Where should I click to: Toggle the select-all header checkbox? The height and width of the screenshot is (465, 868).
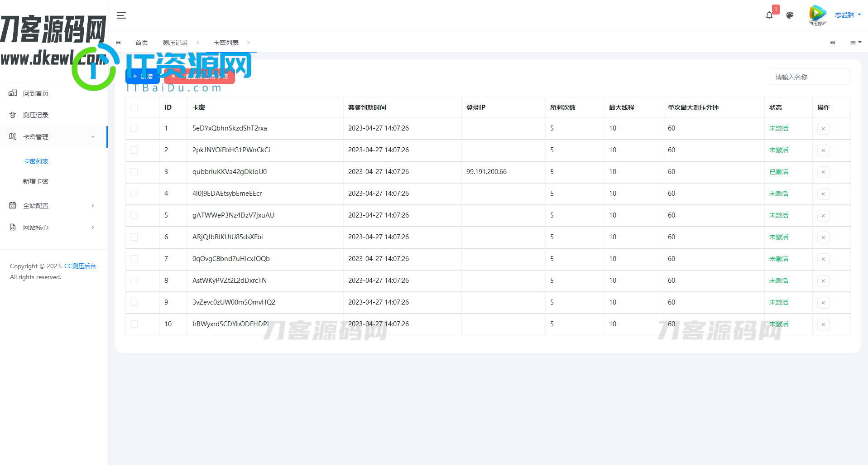[134, 107]
